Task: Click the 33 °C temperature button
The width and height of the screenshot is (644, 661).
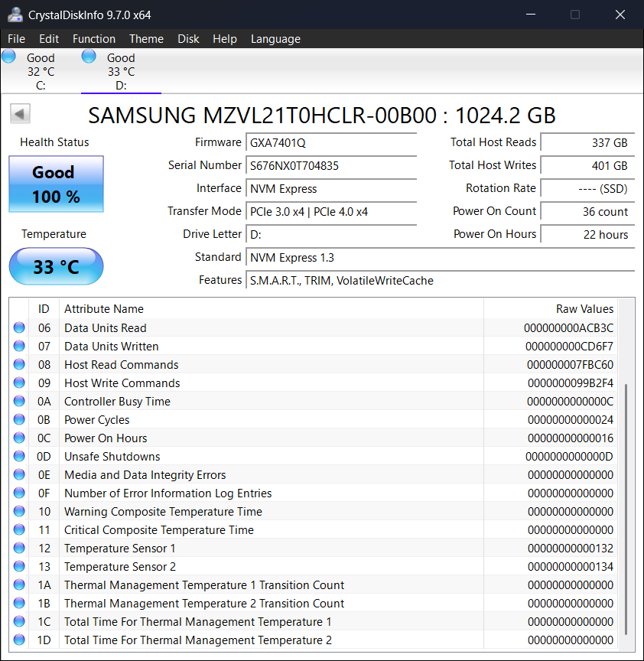Action: pos(56,267)
